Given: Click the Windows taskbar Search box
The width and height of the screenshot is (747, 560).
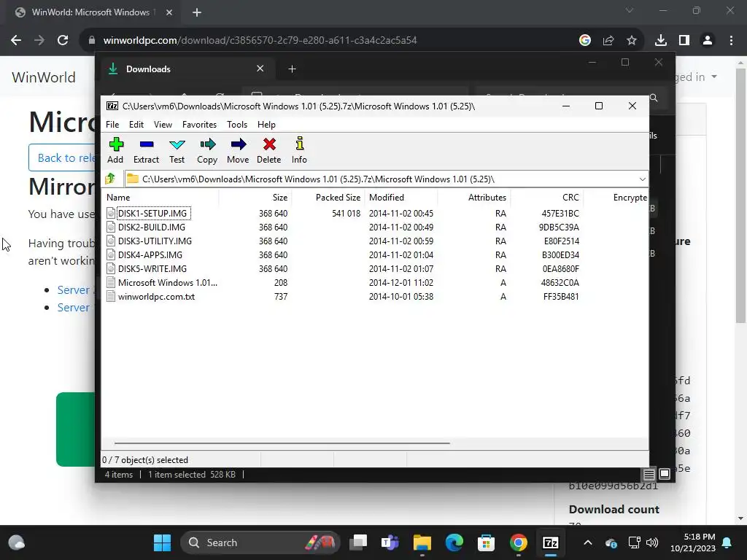Looking at the screenshot, I should click(260, 542).
